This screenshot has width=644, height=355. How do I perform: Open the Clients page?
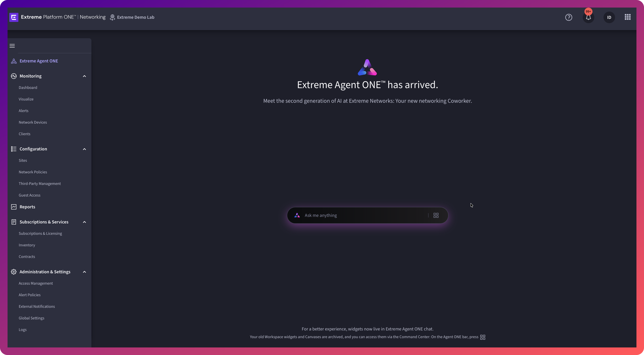(25, 134)
